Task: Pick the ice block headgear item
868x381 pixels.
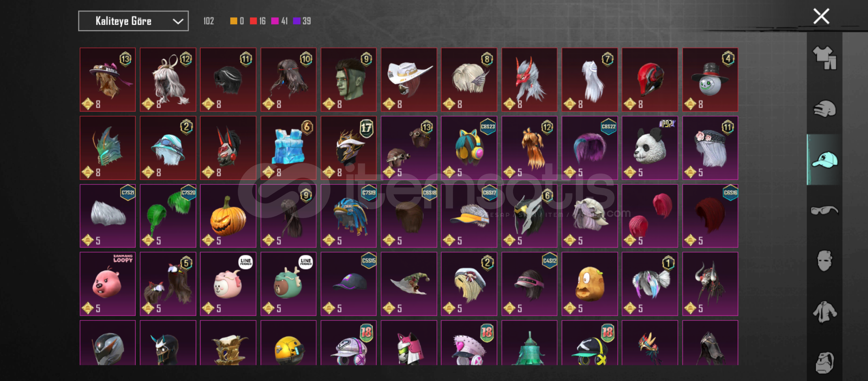Action: [x=288, y=148]
